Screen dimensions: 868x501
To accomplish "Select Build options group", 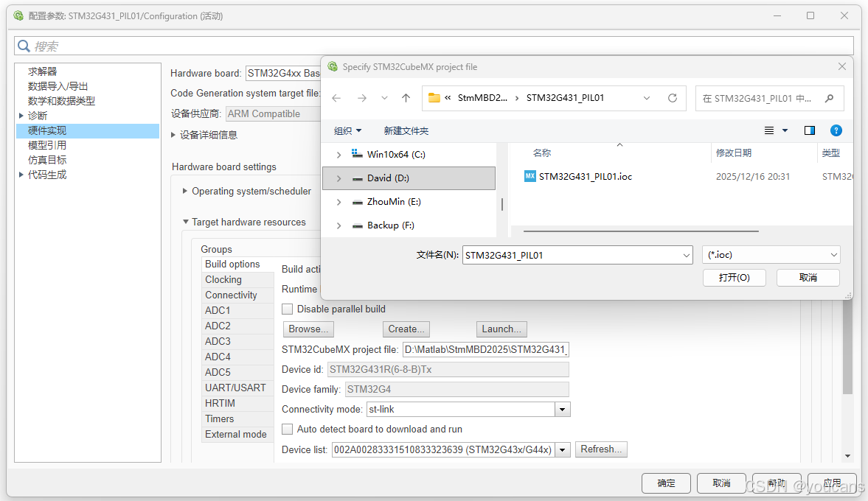I will tap(238, 264).
